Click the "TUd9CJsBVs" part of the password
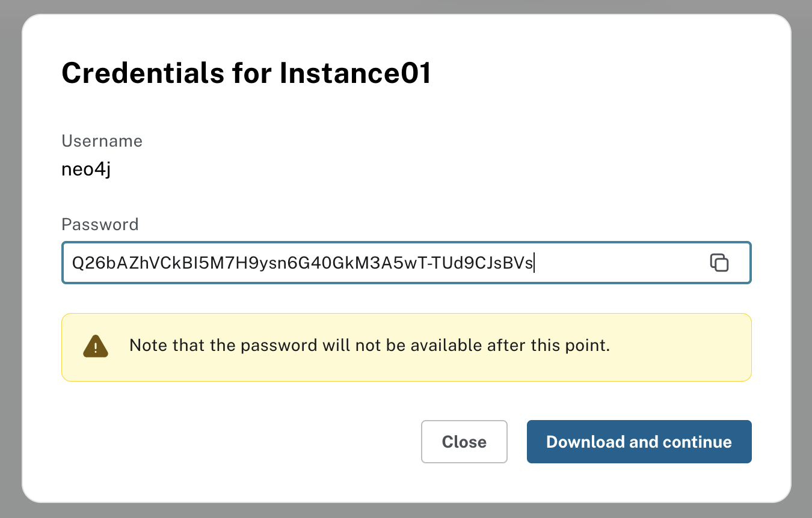The width and height of the screenshot is (812, 518). click(x=499, y=263)
